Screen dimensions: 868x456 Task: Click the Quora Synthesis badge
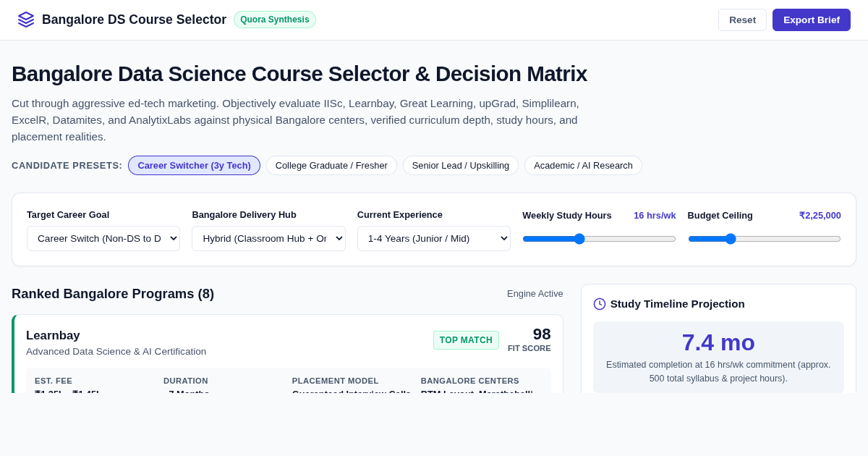275,20
